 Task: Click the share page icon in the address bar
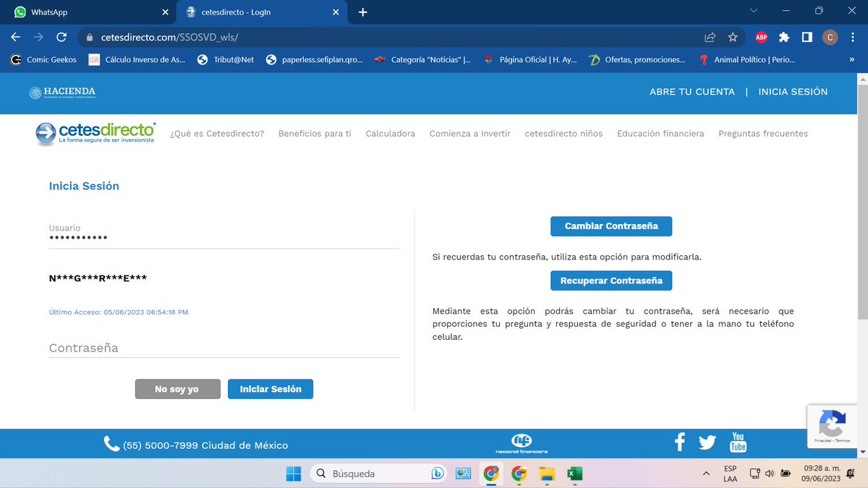pos(710,37)
